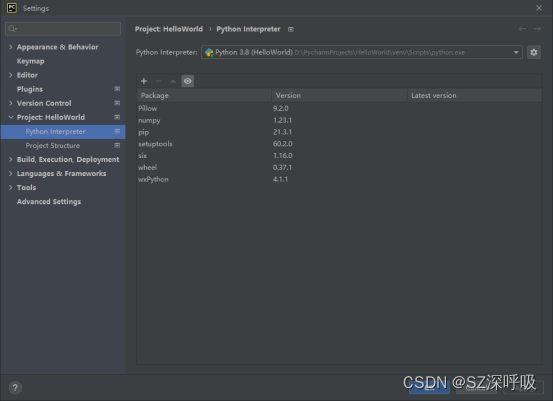Select the numpy package row
This screenshot has height=401, width=553.
(x=339, y=120)
